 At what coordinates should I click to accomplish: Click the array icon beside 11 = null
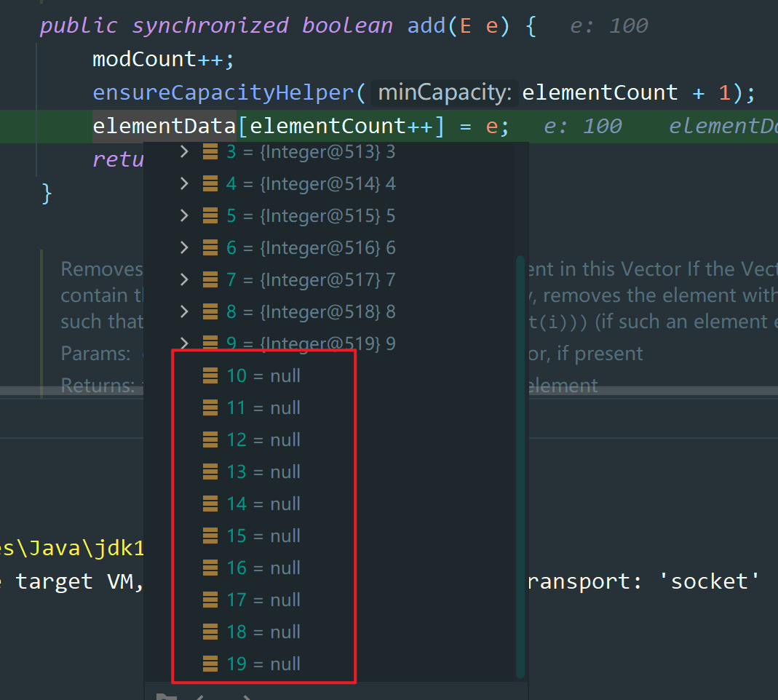[210, 407]
